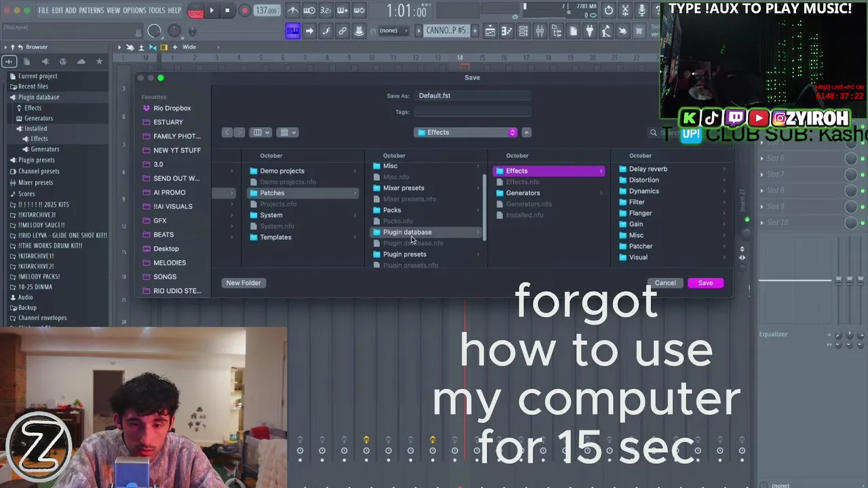Click the shopping cart icon in toolbar
868x488 pixels.
(x=639, y=30)
